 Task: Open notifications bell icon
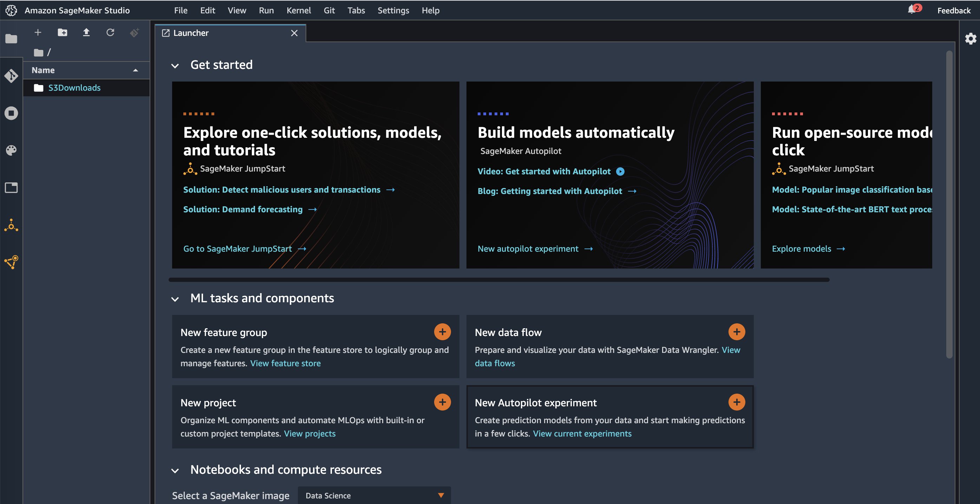[x=912, y=10]
